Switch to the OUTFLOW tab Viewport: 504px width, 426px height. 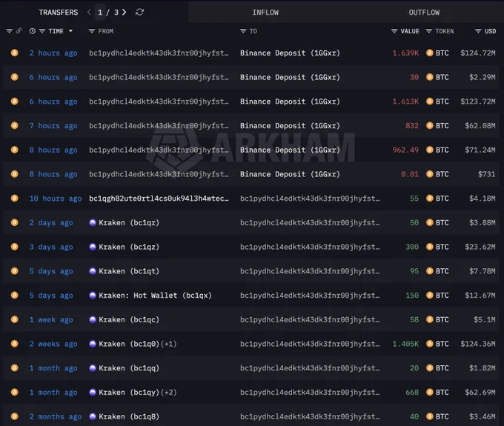[x=424, y=13]
